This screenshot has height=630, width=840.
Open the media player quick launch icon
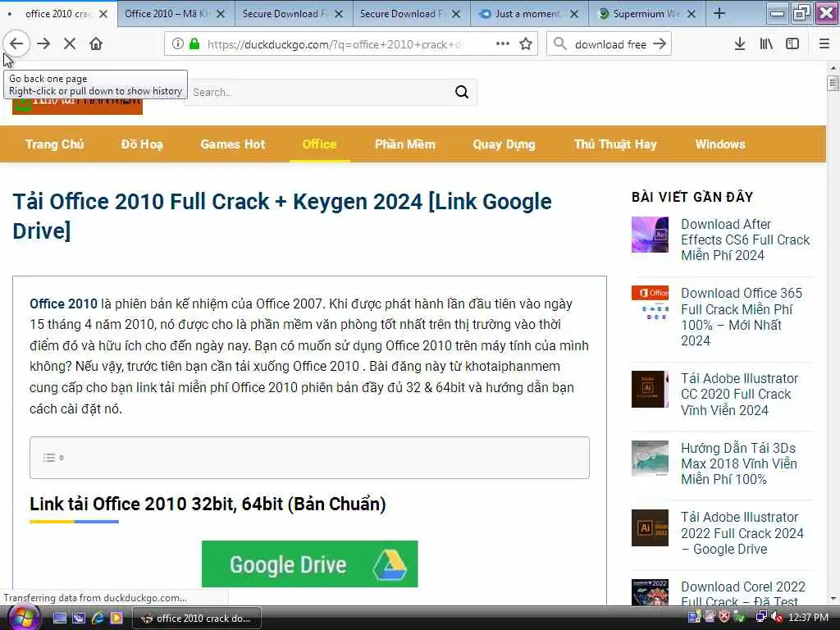(x=116, y=619)
